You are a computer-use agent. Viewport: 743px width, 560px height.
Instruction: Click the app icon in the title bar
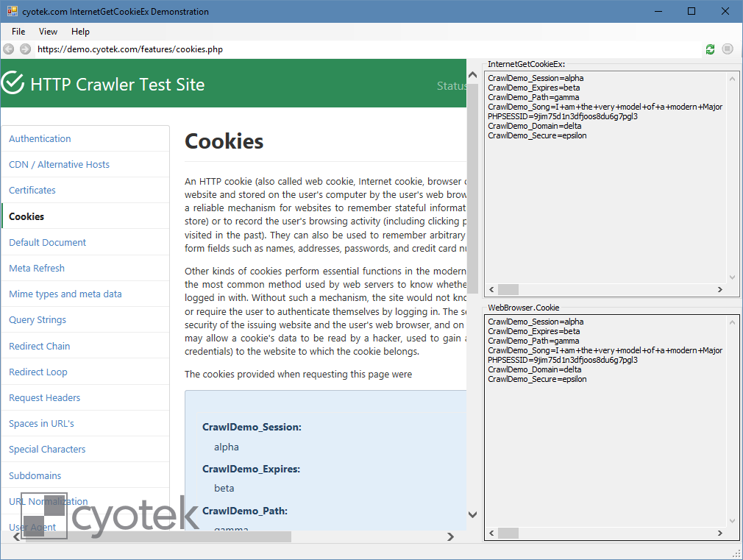click(x=13, y=11)
